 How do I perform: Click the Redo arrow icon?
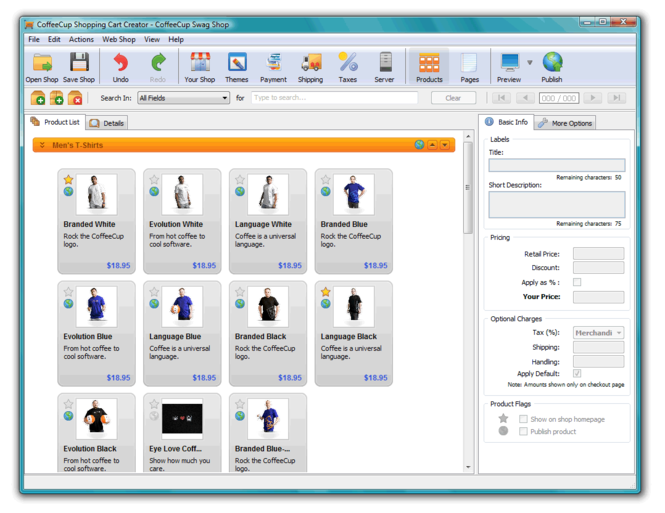click(x=158, y=62)
